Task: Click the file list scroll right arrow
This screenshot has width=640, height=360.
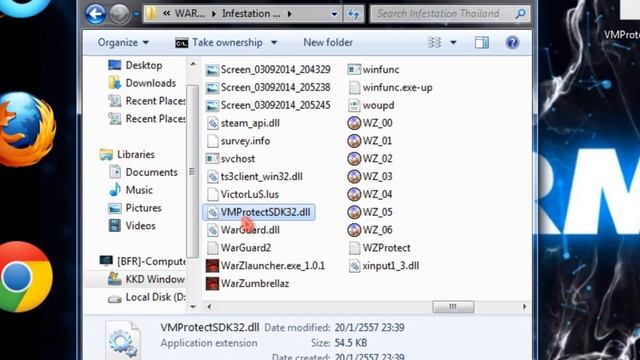Action: coord(524,307)
